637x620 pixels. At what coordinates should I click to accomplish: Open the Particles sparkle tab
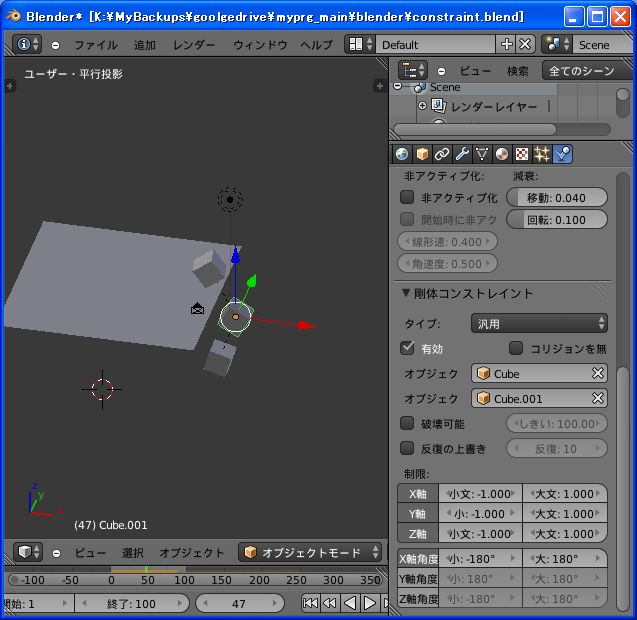542,154
